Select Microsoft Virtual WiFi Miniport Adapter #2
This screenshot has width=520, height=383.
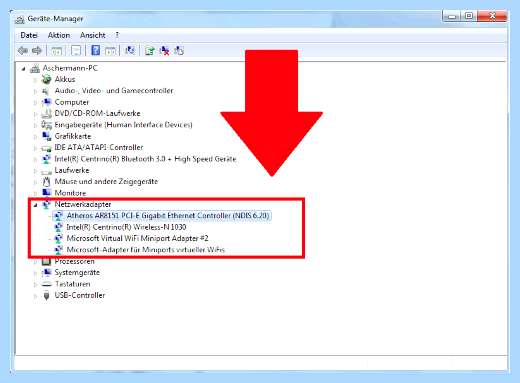pyautogui.click(x=137, y=239)
